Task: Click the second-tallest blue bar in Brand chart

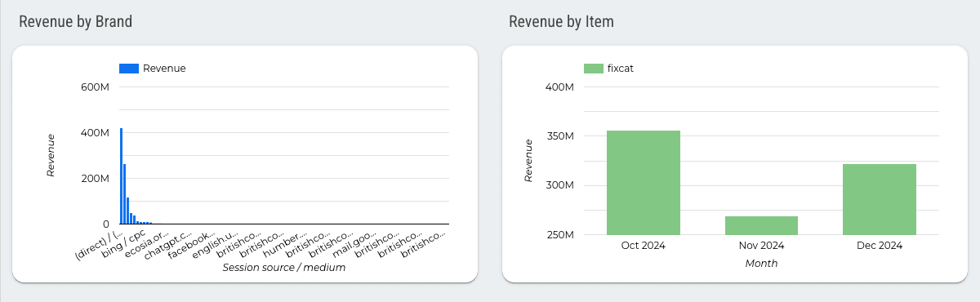Action: point(124,194)
